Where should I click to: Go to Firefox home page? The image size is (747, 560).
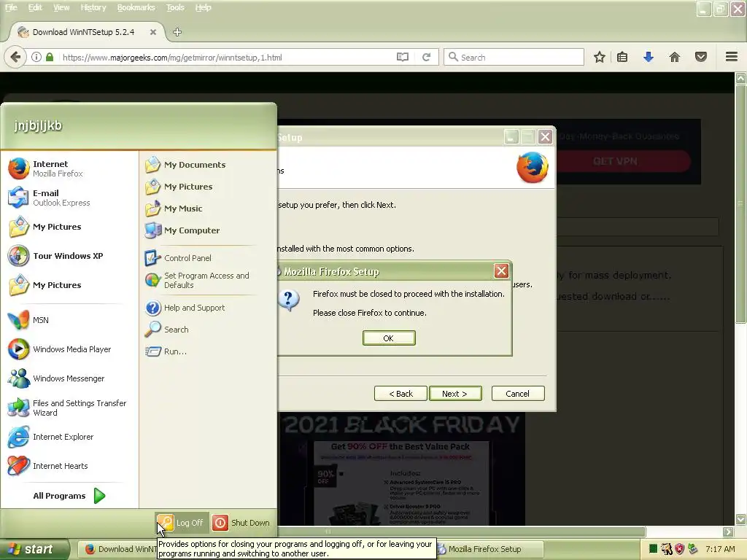(675, 57)
